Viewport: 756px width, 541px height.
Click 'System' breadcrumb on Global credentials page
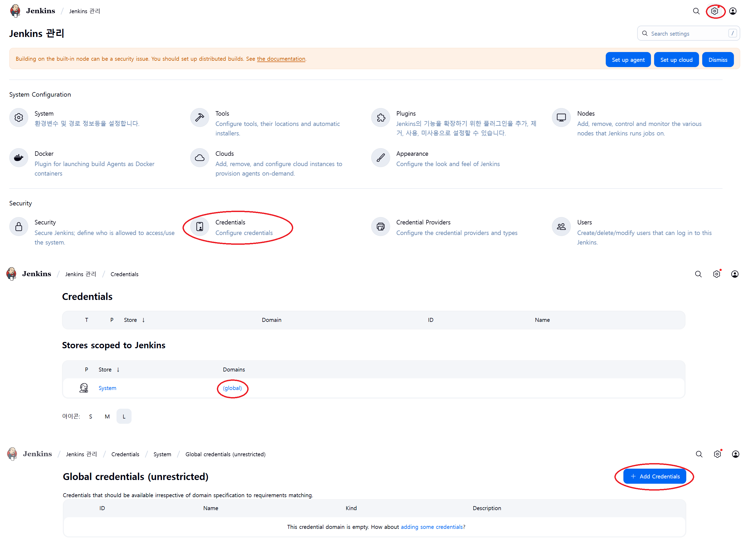pos(162,454)
